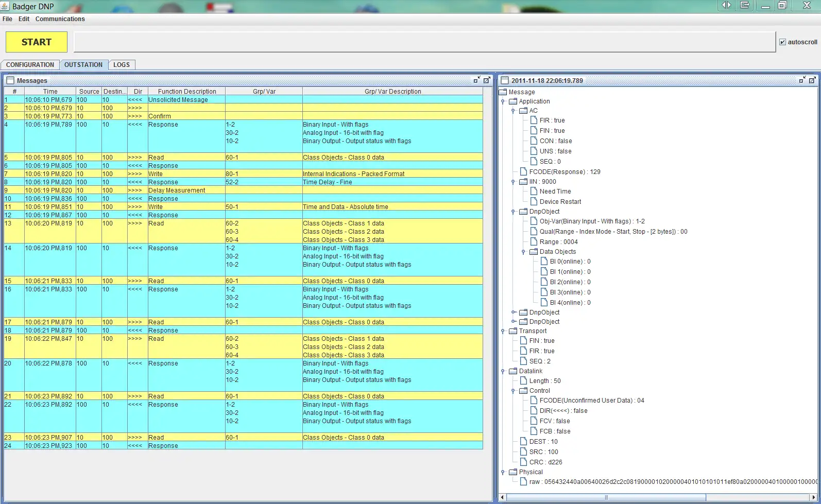Detach the Messages panel
Screen dimensions: 821x504
pyautogui.click(x=476, y=80)
